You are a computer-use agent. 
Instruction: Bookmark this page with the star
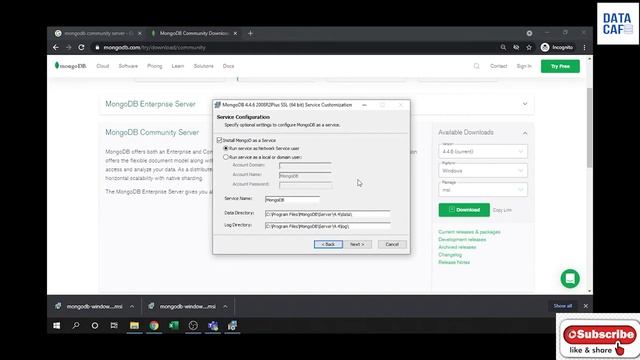(529, 47)
